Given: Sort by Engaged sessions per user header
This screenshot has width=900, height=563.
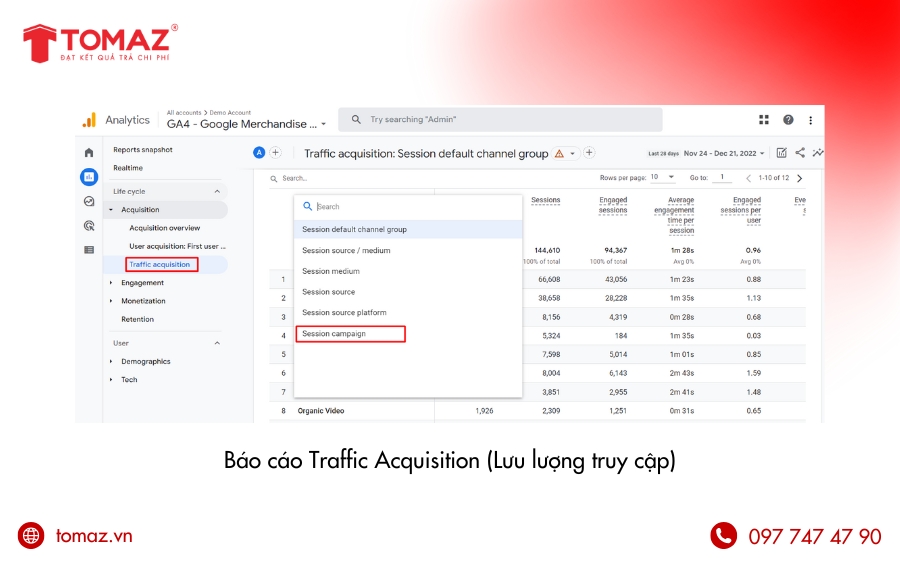Looking at the screenshot, I should (x=741, y=210).
